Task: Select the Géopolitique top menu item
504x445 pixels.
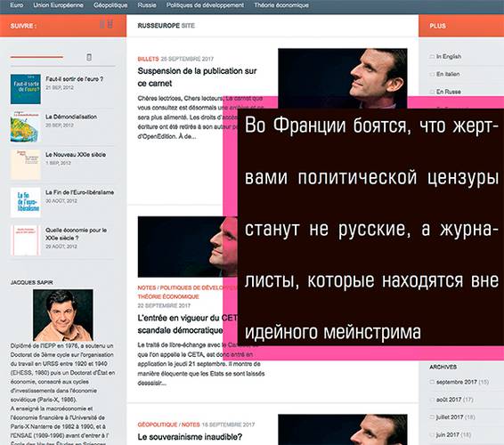Action: (x=110, y=5)
